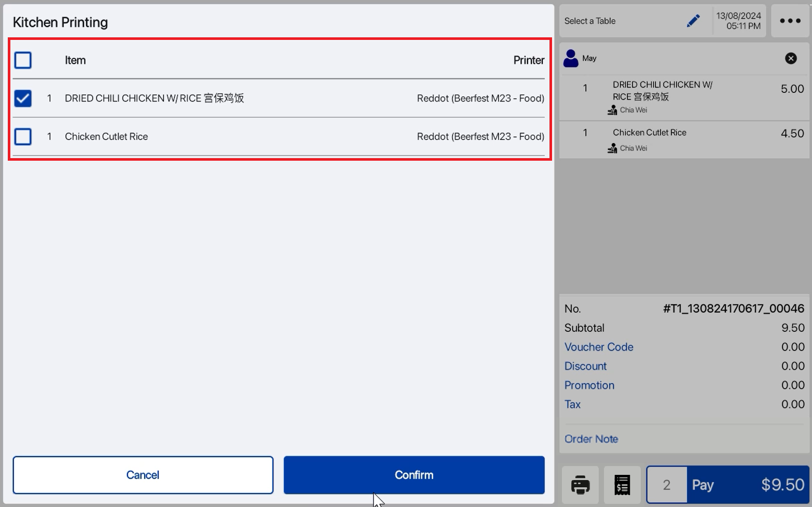Viewport: 812px width, 507px height.
Task: Click the pencil edit table icon
Action: [693, 21]
